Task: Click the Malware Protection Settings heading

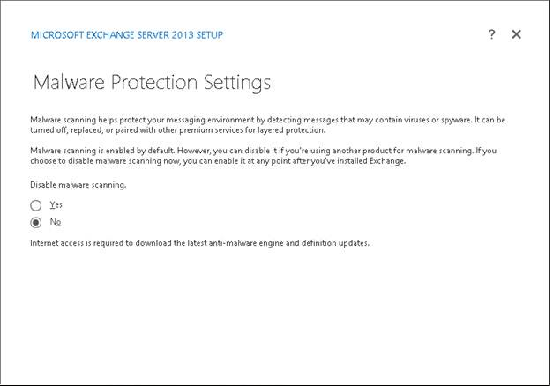Action: [151, 83]
